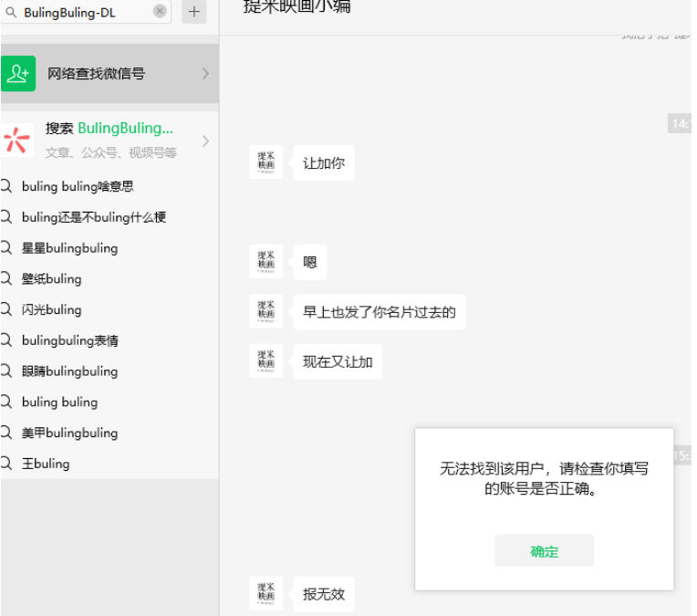The width and height of the screenshot is (697, 616).
Task: Click avatar beside message 让加你
Action: pos(265,162)
